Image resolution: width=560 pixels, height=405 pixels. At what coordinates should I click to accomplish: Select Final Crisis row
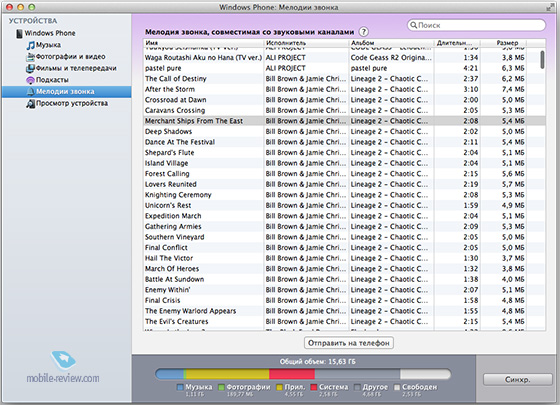(344, 300)
